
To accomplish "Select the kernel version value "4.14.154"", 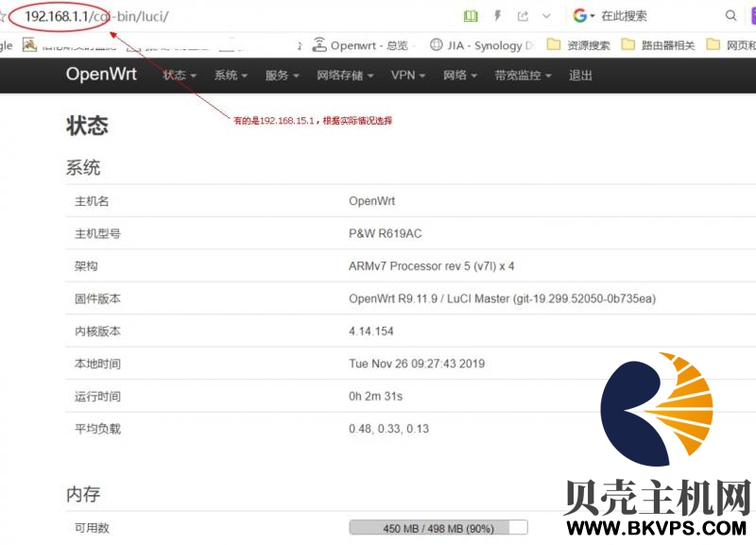I will [371, 331].
